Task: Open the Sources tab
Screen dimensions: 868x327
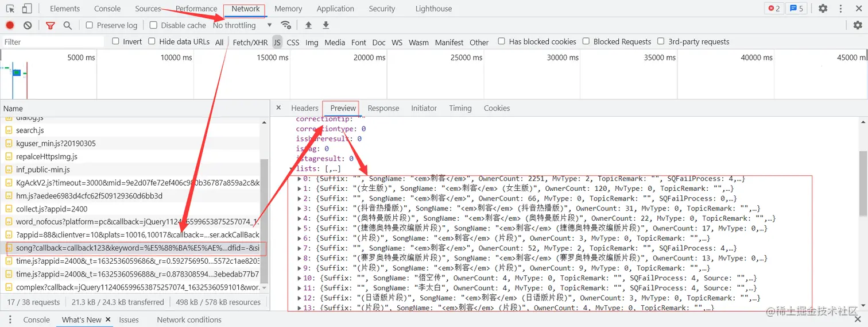Action: pyautogui.click(x=148, y=9)
